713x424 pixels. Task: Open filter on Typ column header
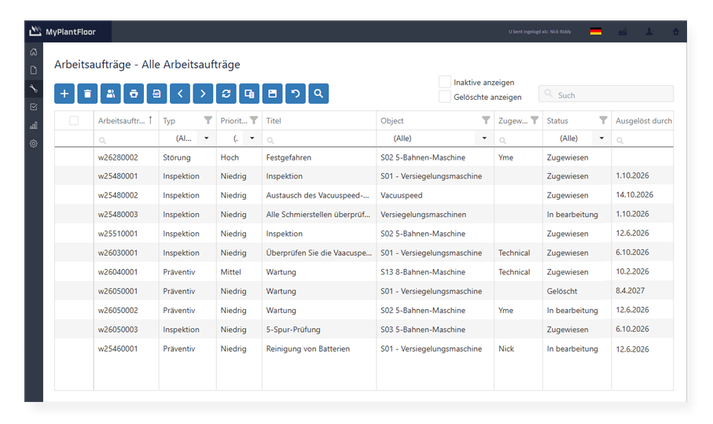pyautogui.click(x=208, y=120)
